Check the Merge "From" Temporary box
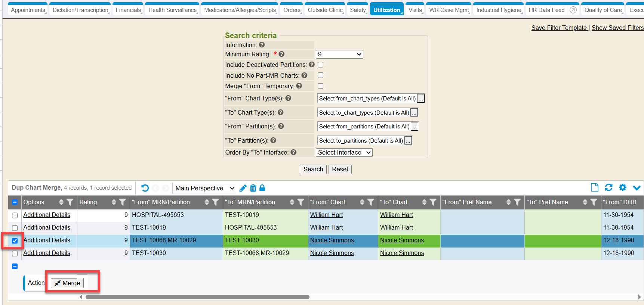Image resolution: width=644 pixels, height=305 pixels. [320, 86]
